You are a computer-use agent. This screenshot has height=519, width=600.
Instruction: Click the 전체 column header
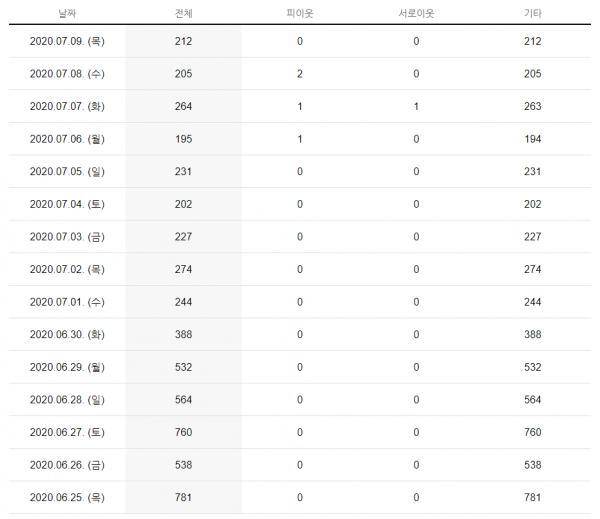click(x=183, y=14)
